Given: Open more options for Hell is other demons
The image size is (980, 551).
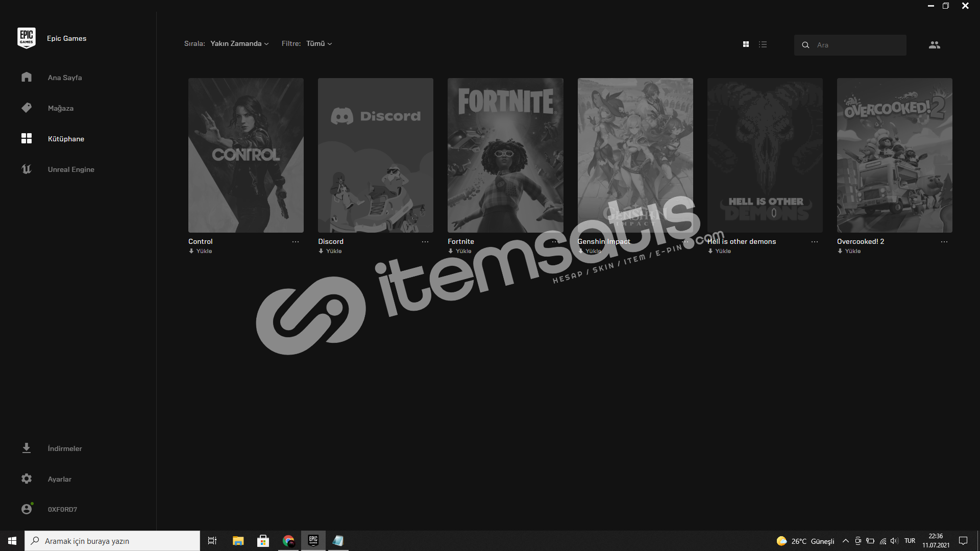Looking at the screenshot, I should (x=815, y=242).
